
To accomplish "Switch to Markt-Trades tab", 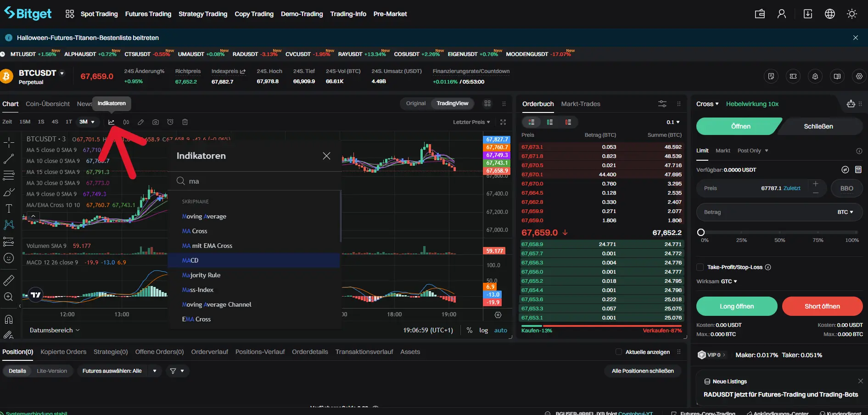I will 581,104.
